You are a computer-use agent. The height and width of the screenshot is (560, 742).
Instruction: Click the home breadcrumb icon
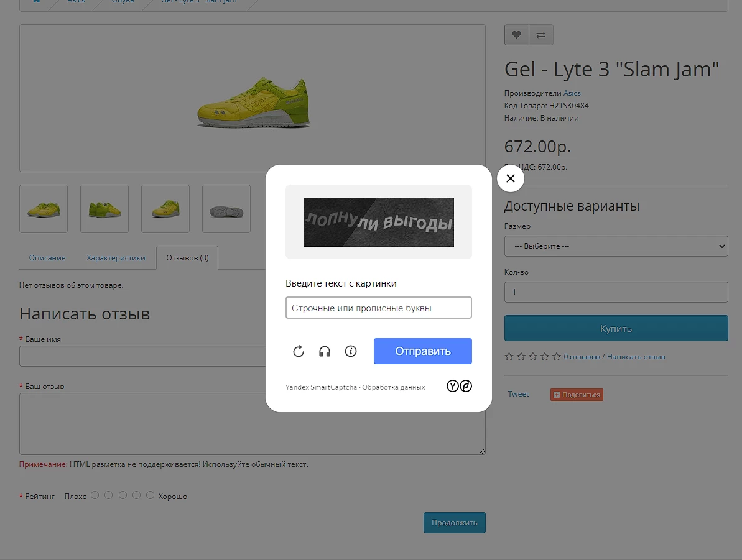click(x=37, y=1)
